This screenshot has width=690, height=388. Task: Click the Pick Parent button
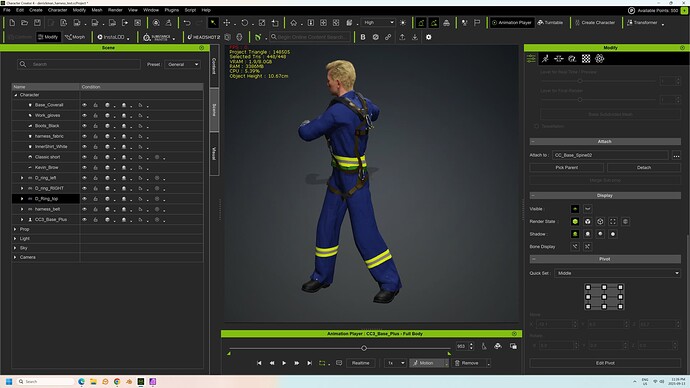coord(566,168)
